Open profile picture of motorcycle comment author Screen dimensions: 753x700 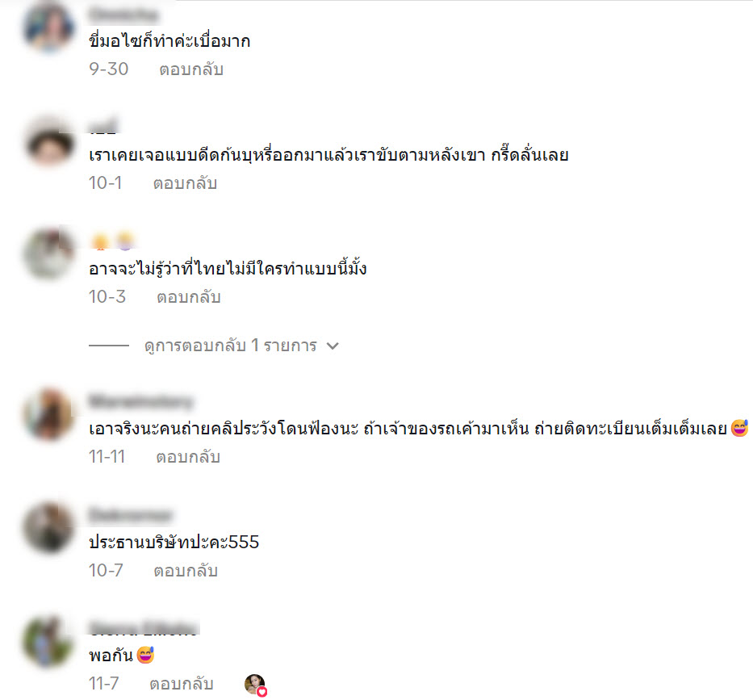[49, 27]
